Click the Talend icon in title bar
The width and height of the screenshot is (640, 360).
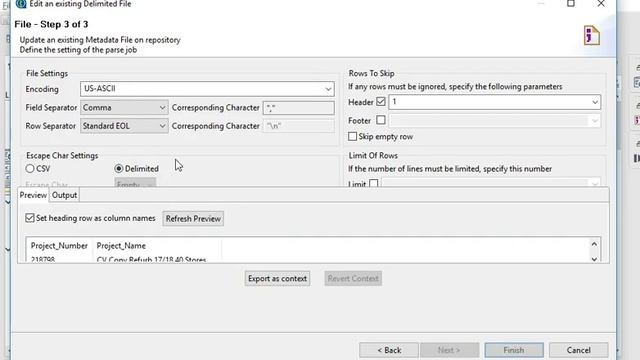point(21,4)
